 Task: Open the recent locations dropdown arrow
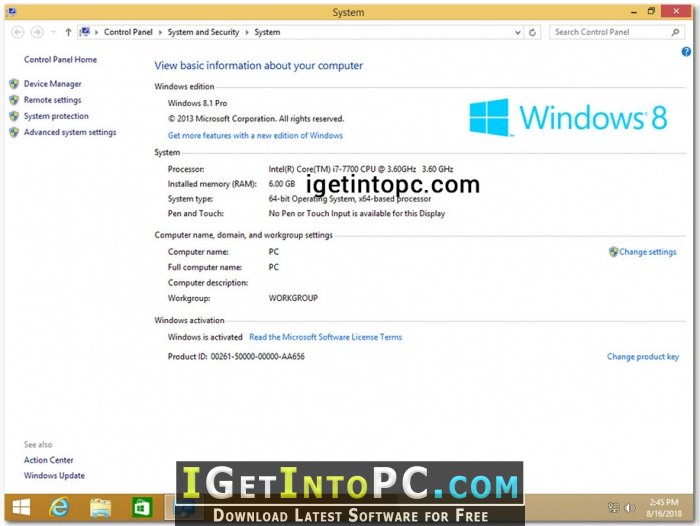tap(53, 32)
